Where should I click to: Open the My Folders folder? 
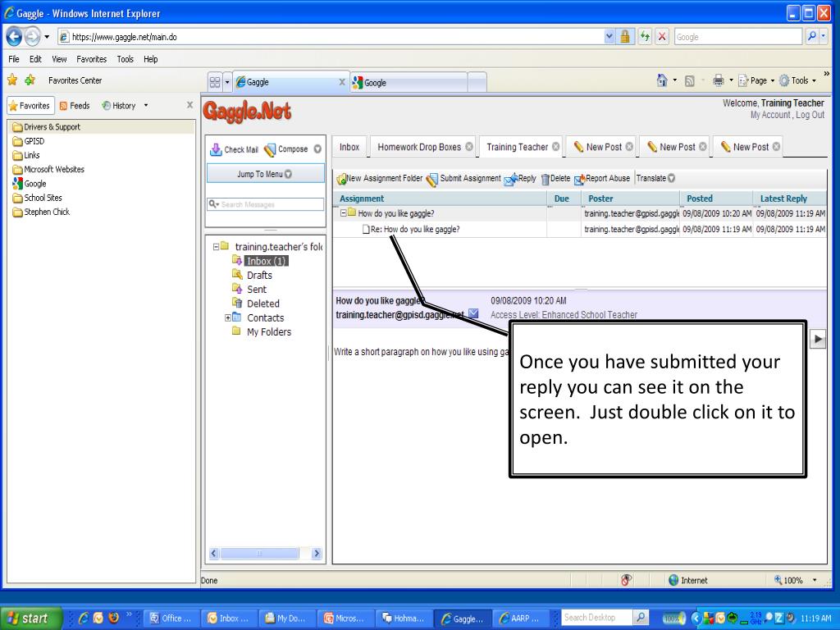(x=269, y=332)
